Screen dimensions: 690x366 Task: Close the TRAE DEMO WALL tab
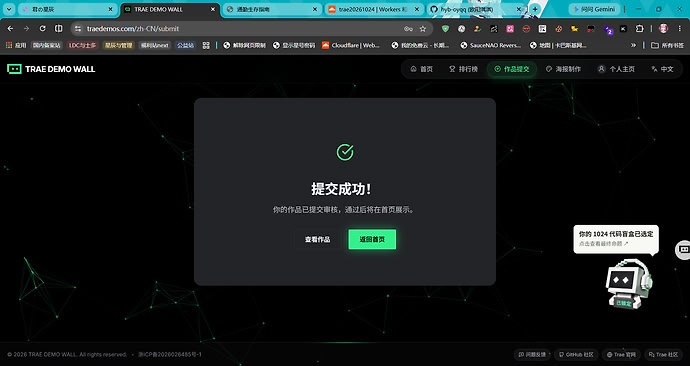213,9
